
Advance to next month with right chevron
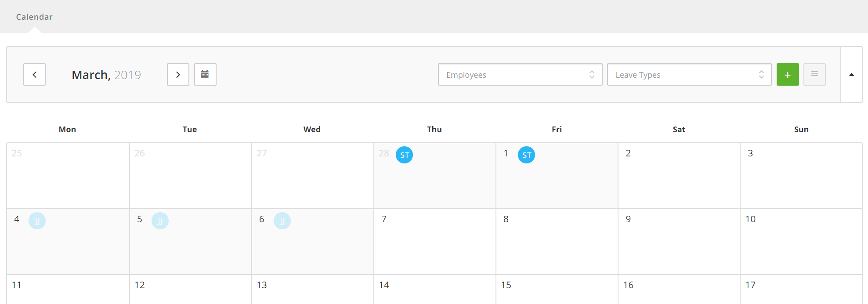178,75
